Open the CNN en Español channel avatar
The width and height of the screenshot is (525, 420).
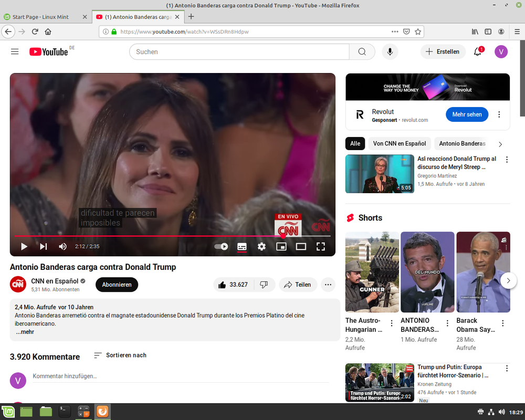pyautogui.click(x=18, y=285)
